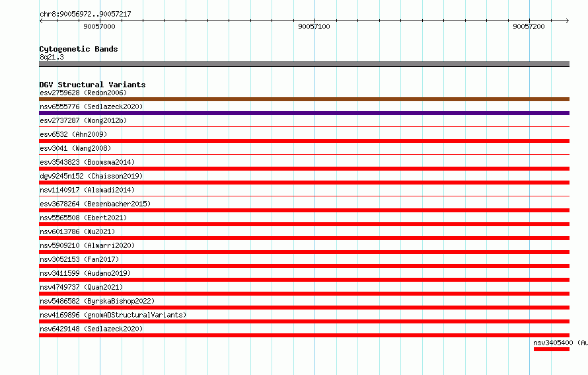Click ruler tick label 90057000
Image resolution: width=588 pixels, height=375 pixels.
click(99, 26)
